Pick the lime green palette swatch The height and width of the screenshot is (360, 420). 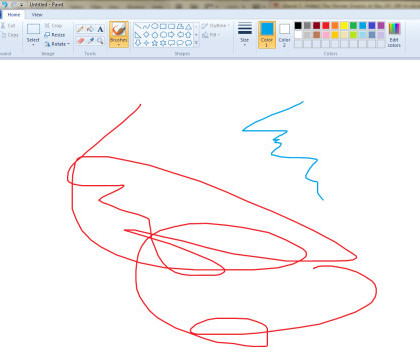353,35
